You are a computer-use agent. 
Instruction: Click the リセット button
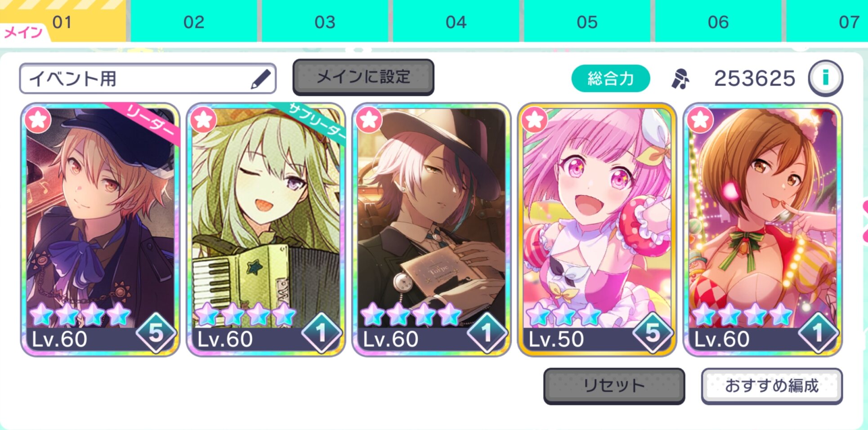click(x=614, y=386)
